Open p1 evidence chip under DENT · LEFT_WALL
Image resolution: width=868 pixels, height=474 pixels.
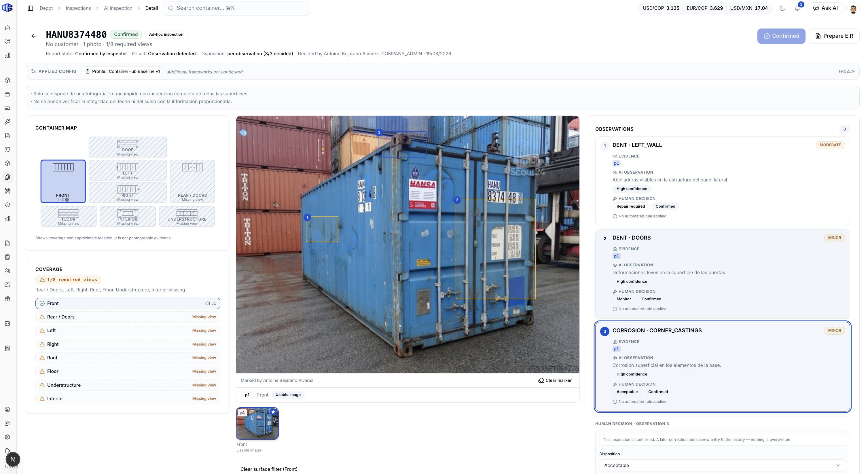pos(616,163)
